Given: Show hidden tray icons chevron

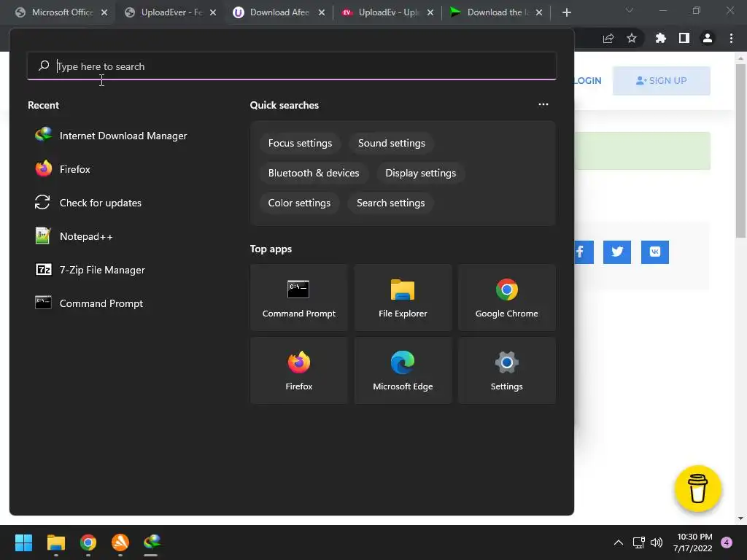Looking at the screenshot, I should (619, 542).
